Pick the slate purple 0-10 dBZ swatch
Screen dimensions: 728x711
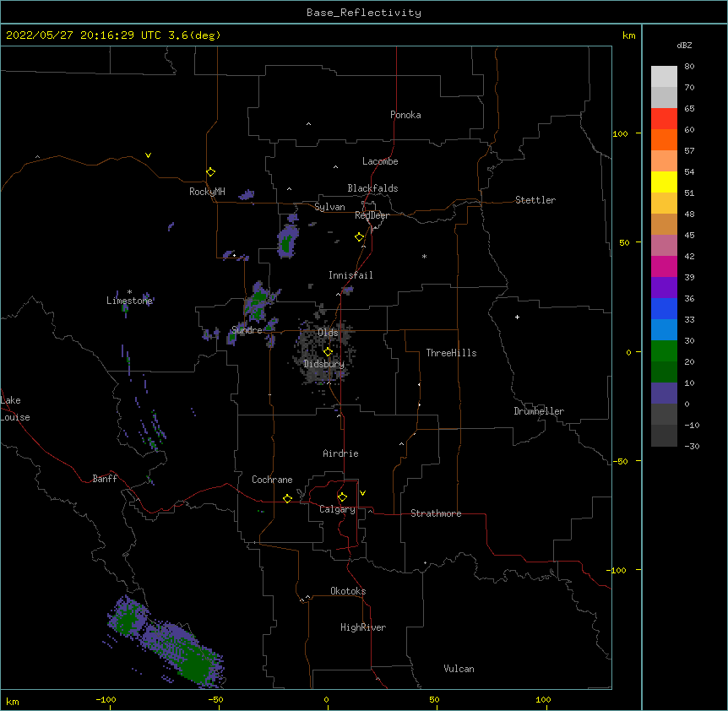tap(664, 393)
